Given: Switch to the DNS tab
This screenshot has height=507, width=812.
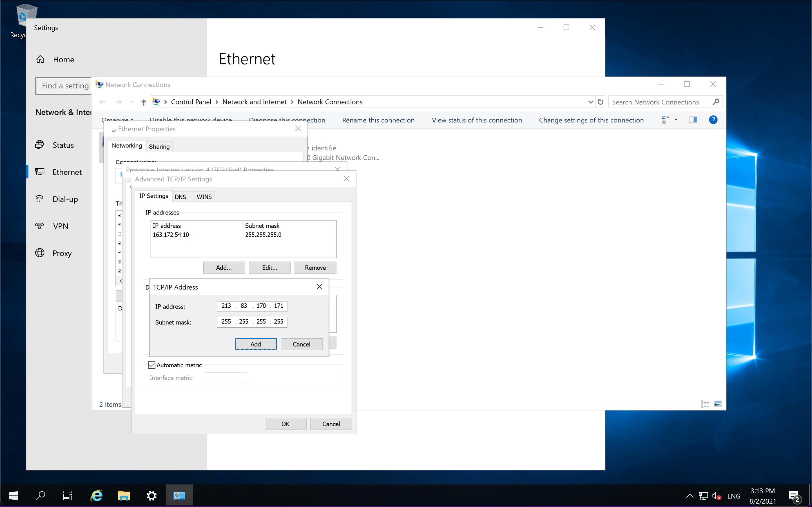Looking at the screenshot, I should click(181, 197).
